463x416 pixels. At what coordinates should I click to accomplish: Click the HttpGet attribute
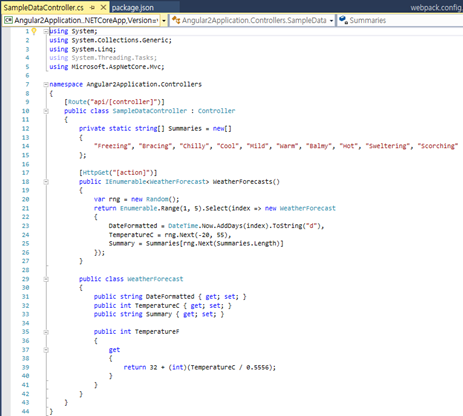(95, 173)
